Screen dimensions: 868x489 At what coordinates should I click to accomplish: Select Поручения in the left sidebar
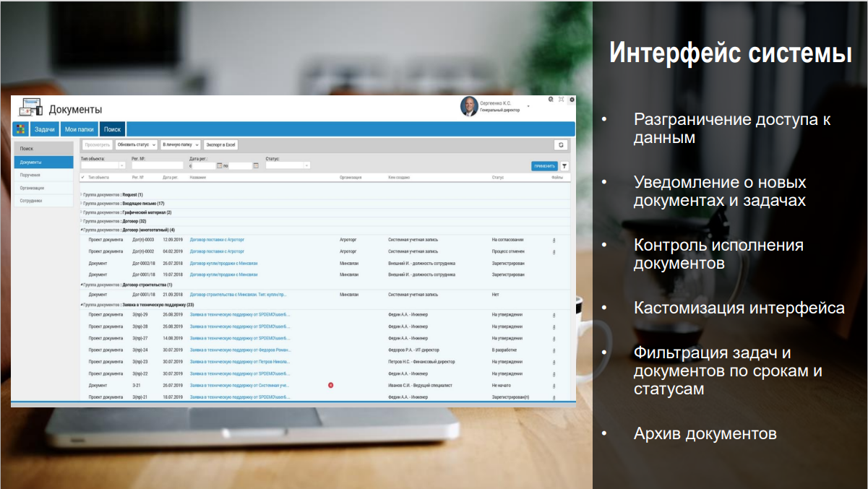[x=44, y=175]
